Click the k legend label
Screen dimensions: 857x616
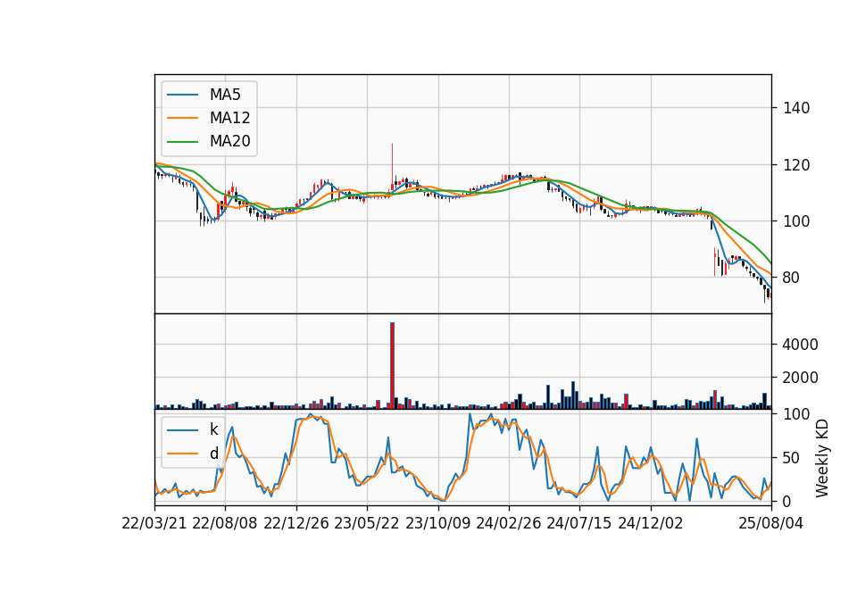213,429
